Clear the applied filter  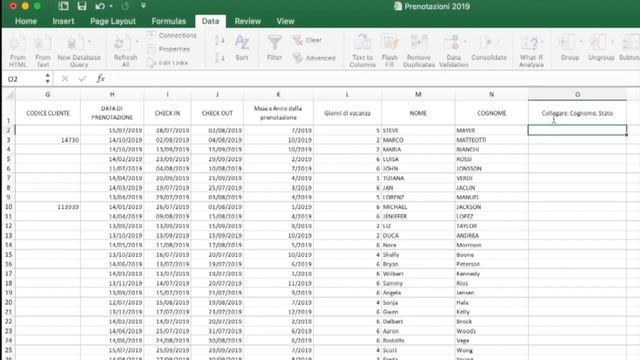point(307,40)
